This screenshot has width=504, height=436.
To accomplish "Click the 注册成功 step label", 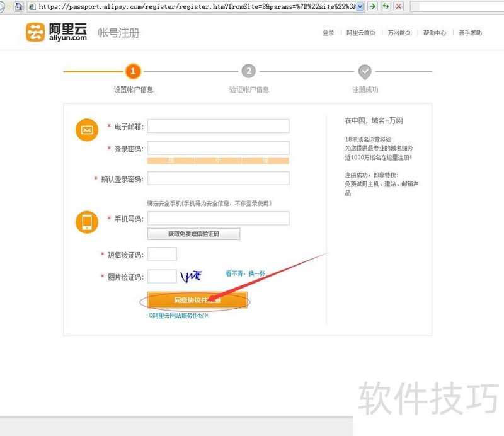I will (365, 89).
